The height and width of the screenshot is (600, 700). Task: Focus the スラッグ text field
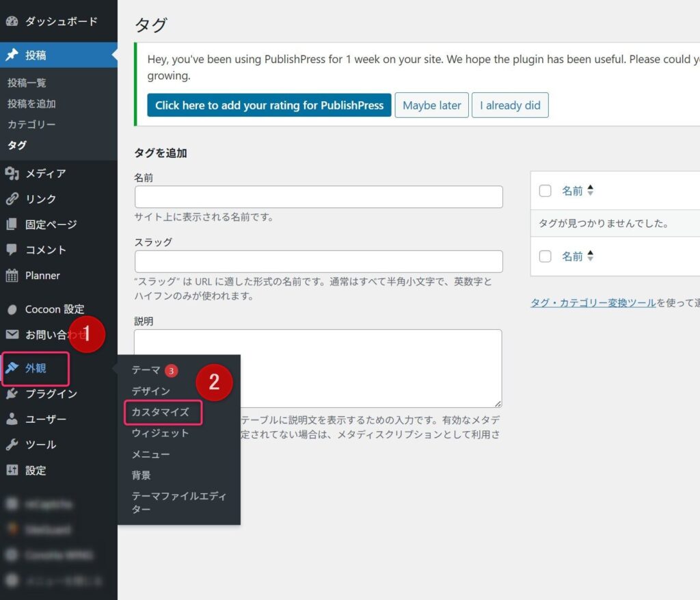point(319,262)
